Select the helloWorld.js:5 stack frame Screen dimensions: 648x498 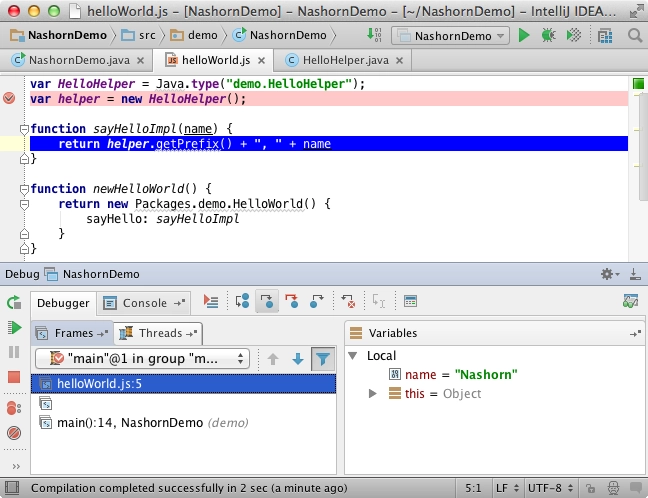[183, 384]
